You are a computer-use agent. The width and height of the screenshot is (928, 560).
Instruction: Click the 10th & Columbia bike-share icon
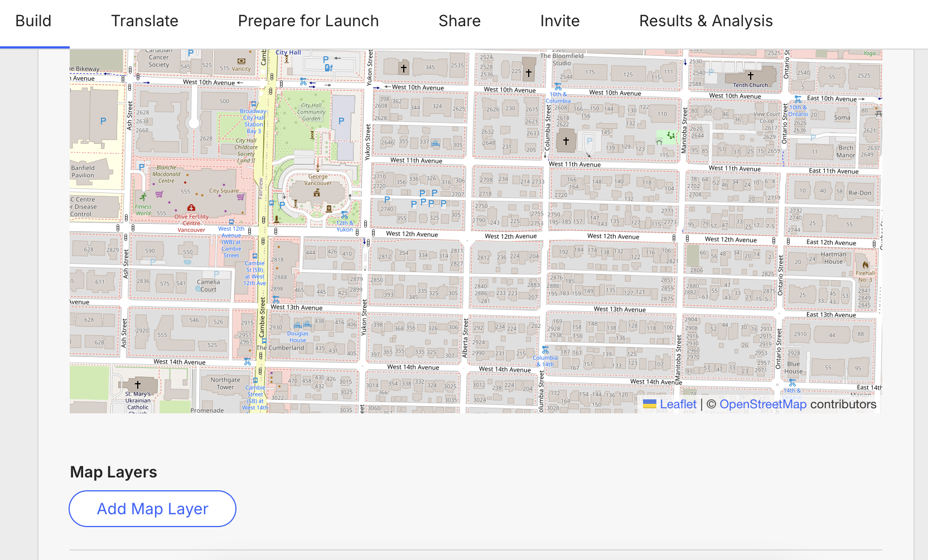558,87
